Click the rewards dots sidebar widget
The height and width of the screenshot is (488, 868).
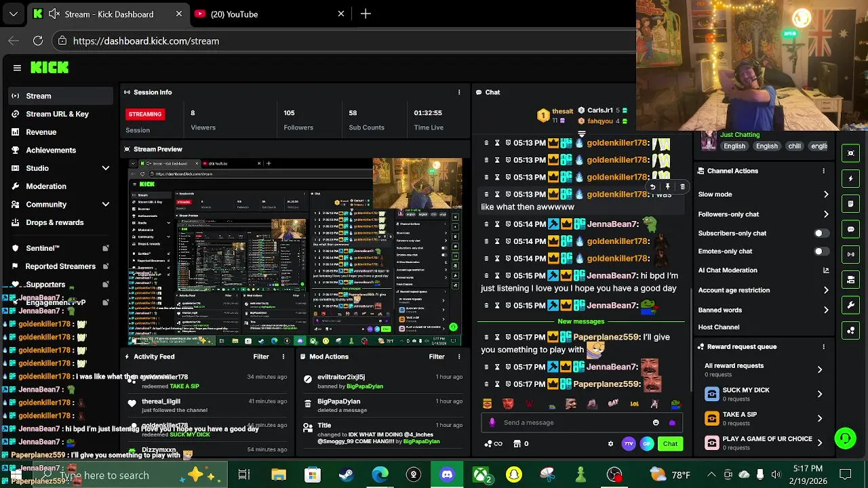[851, 330]
